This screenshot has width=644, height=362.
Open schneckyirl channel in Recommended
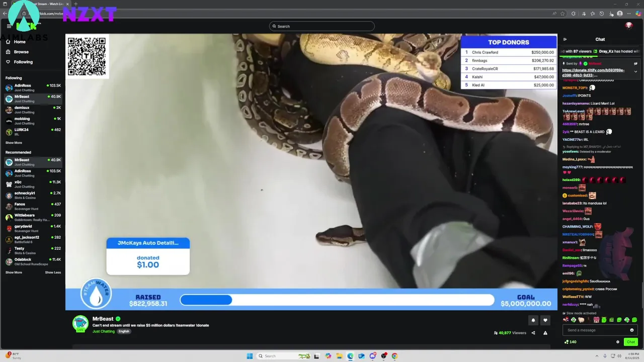[x=33, y=195]
